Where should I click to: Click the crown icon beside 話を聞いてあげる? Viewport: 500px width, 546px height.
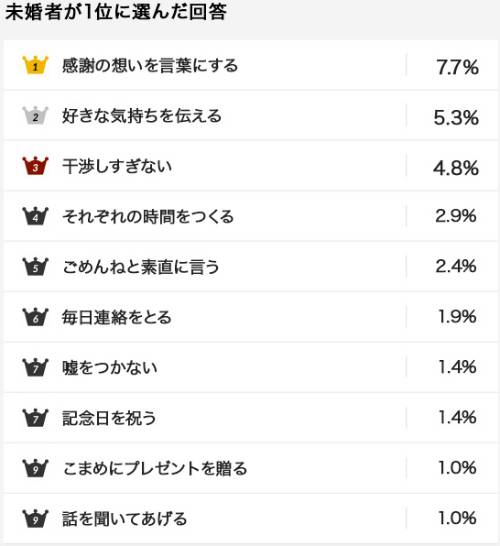35,518
